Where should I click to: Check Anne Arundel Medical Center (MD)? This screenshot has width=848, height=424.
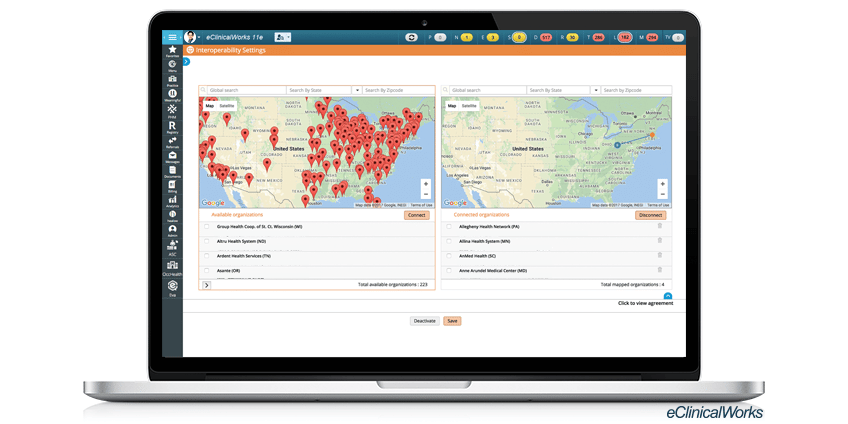448,270
